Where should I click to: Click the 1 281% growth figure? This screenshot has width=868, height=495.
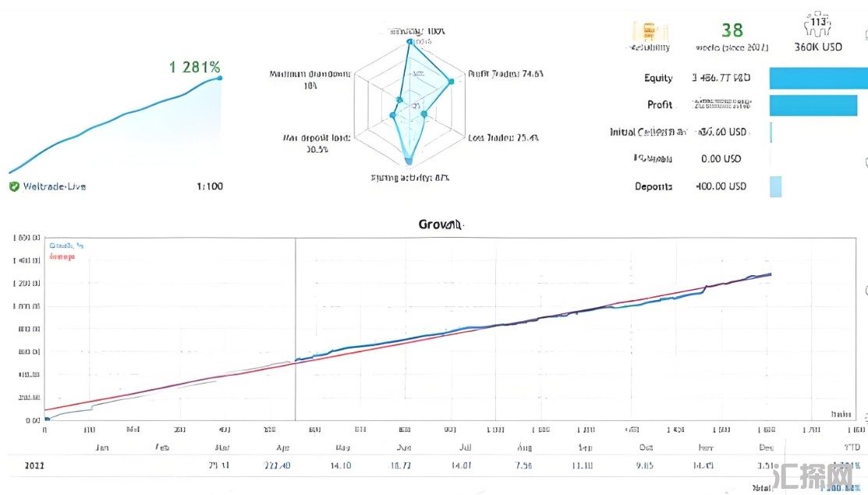coord(195,68)
